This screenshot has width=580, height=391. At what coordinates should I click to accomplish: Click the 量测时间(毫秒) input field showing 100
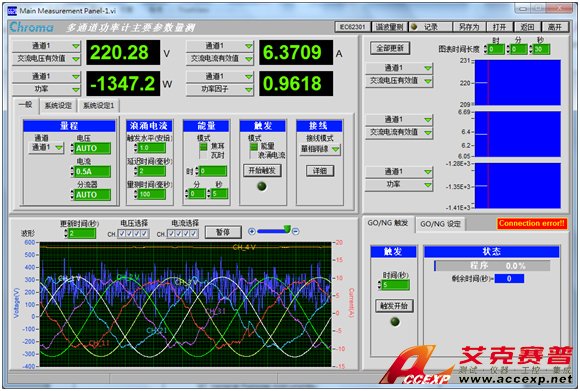pyautogui.click(x=152, y=194)
